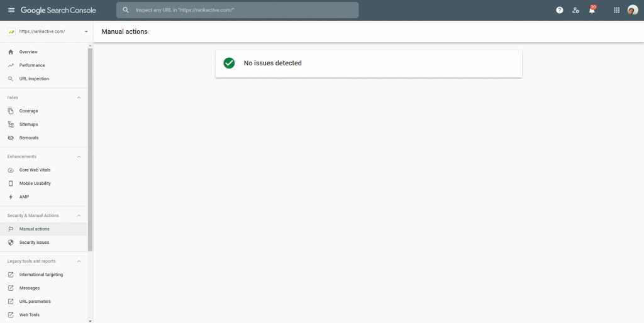Click the Mobile Usability phone icon
The image size is (644, 323).
click(x=11, y=183)
